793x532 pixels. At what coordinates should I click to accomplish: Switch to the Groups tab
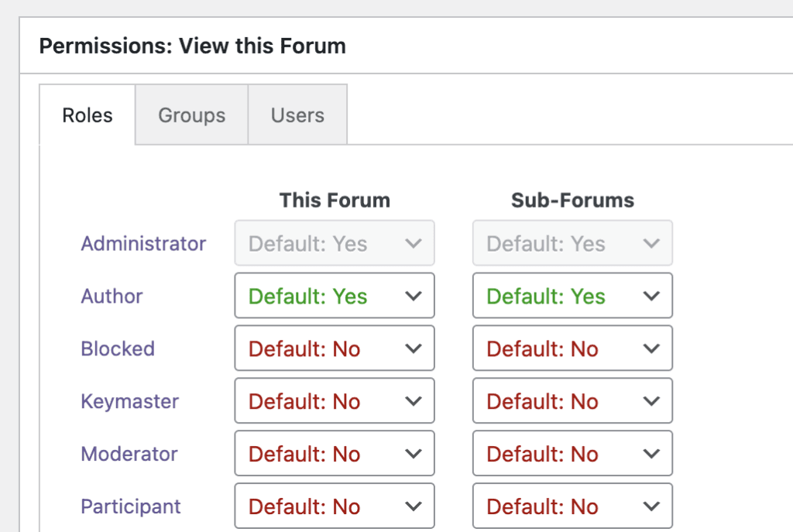pos(191,115)
